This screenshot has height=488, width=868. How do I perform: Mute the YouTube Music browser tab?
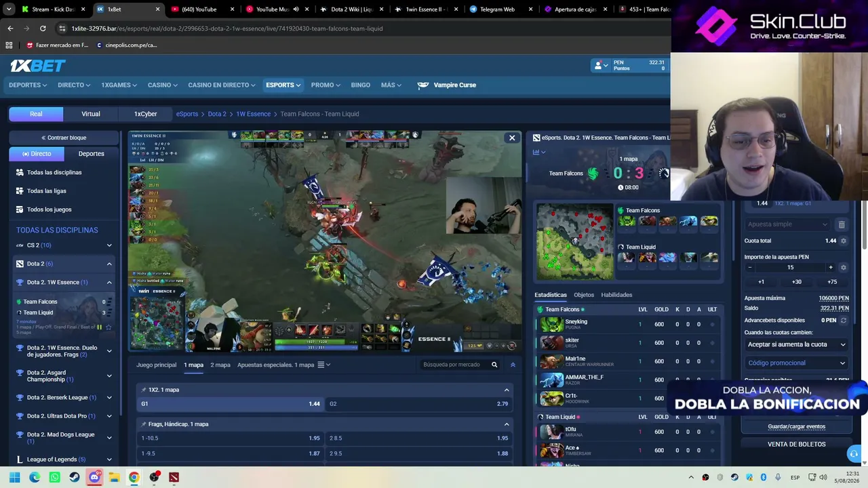click(296, 9)
